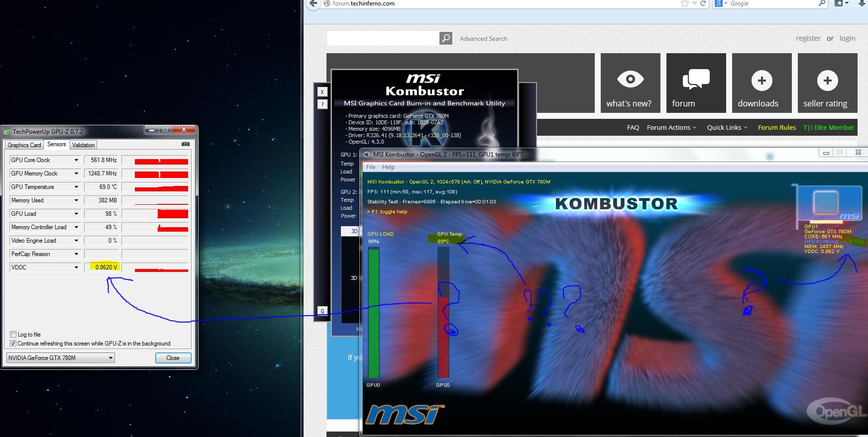The height and width of the screenshot is (437, 868).
Task: Click the magnifier in the Google search box
Action: coord(822,3)
